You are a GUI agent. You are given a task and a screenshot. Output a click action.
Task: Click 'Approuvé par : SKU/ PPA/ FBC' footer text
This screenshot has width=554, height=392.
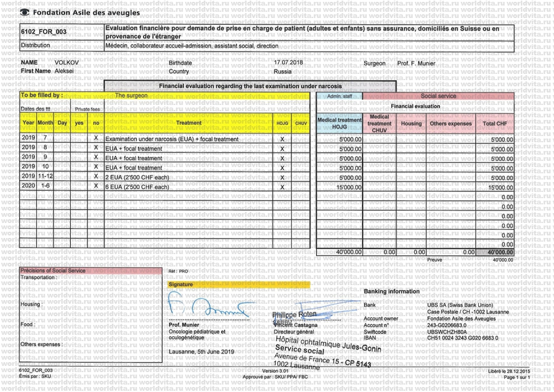tap(275, 377)
